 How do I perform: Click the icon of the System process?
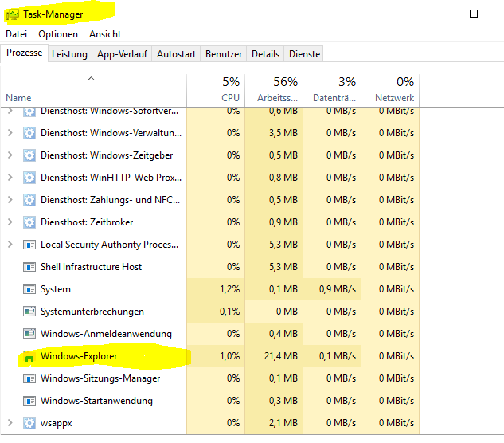pos(29,289)
